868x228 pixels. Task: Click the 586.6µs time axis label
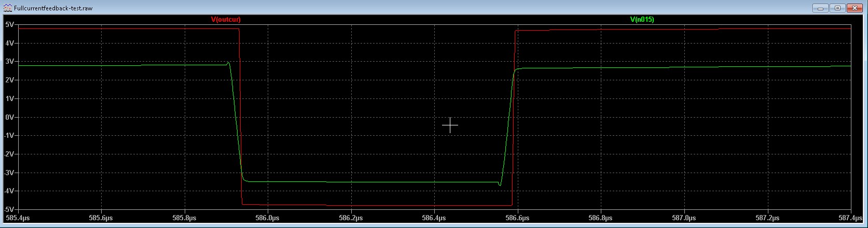518,218
